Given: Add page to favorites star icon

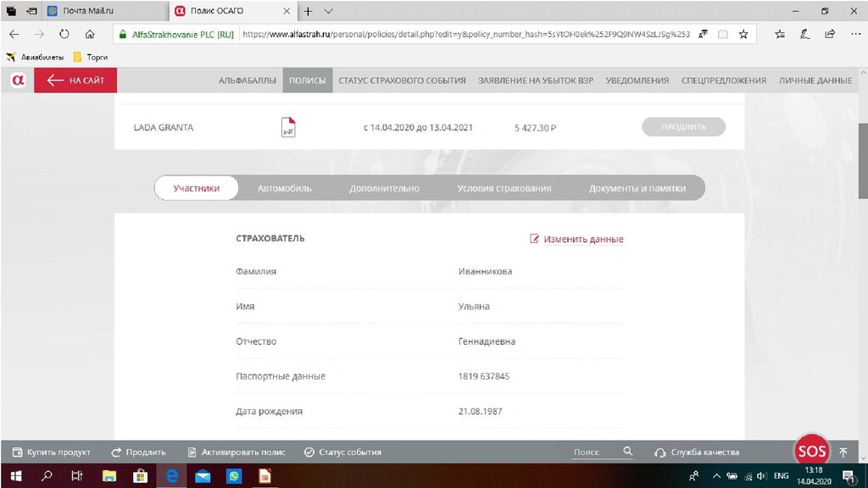Looking at the screenshot, I should pyautogui.click(x=743, y=34).
